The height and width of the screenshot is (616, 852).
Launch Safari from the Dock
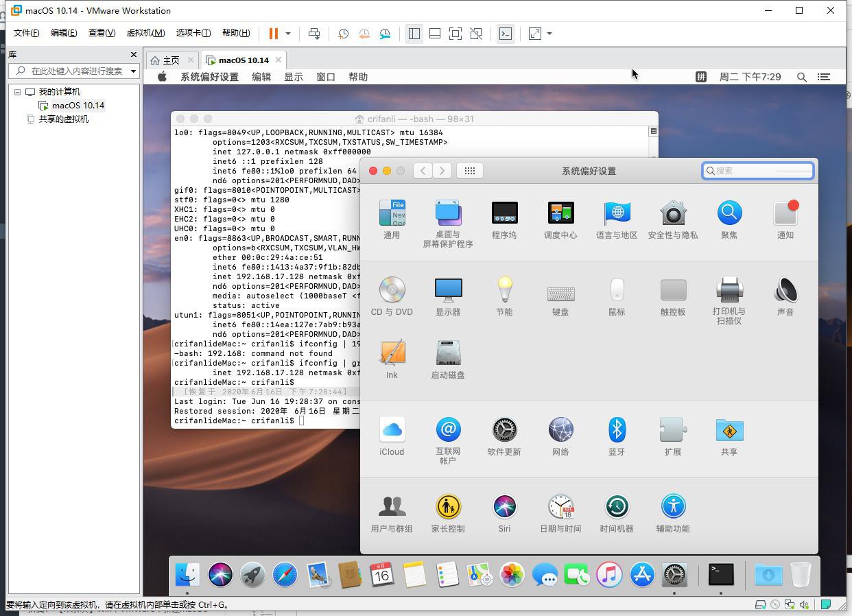click(285, 574)
